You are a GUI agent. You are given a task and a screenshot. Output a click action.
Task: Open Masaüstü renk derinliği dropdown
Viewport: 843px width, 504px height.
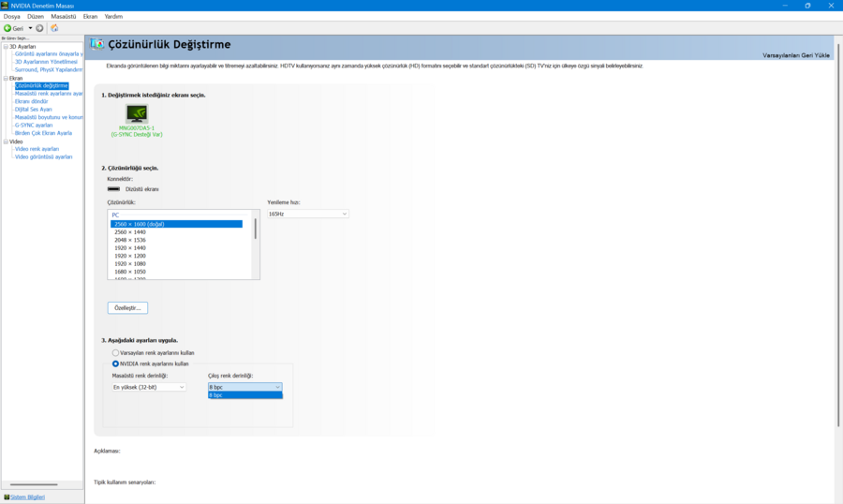tap(149, 387)
